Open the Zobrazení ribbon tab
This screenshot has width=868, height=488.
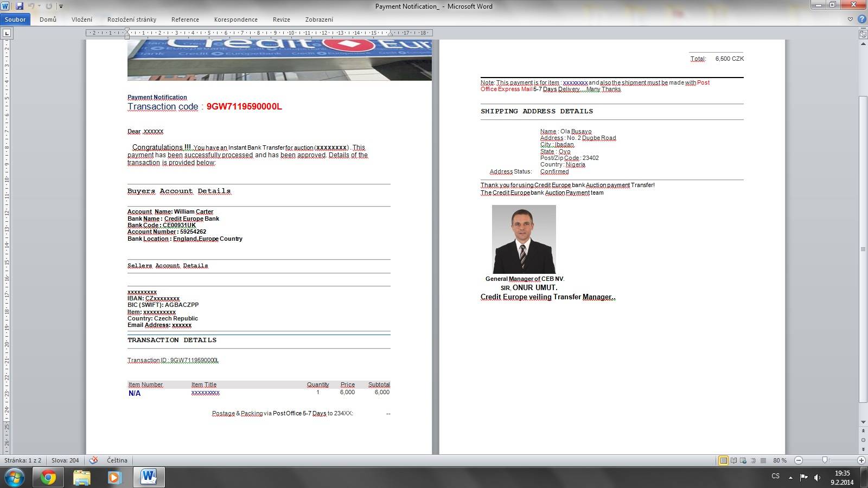click(x=319, y=20)
